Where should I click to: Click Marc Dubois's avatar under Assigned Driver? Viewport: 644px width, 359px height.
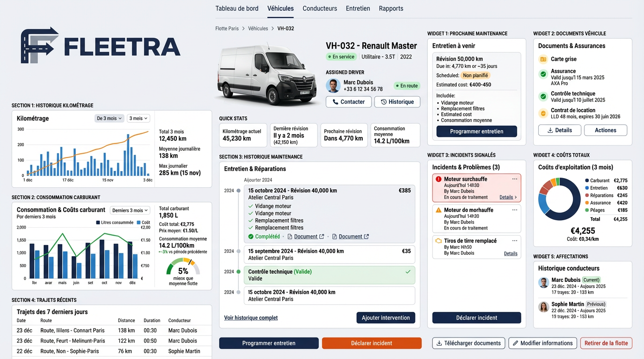333,86
